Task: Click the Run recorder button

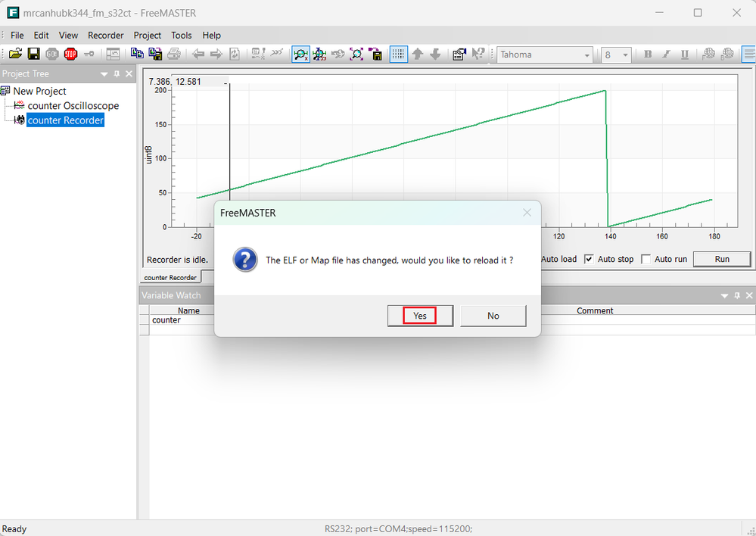Action: tap(722, 259)
